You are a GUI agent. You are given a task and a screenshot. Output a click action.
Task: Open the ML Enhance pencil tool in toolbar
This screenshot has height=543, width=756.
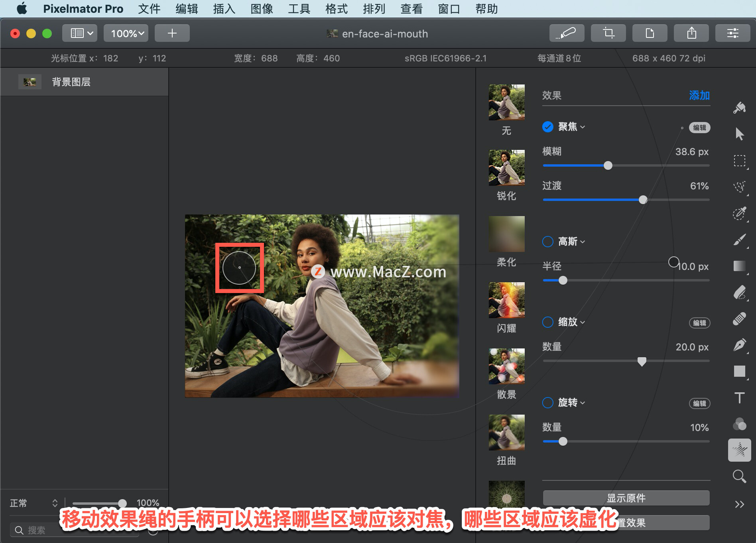click(x=567, y=33)
